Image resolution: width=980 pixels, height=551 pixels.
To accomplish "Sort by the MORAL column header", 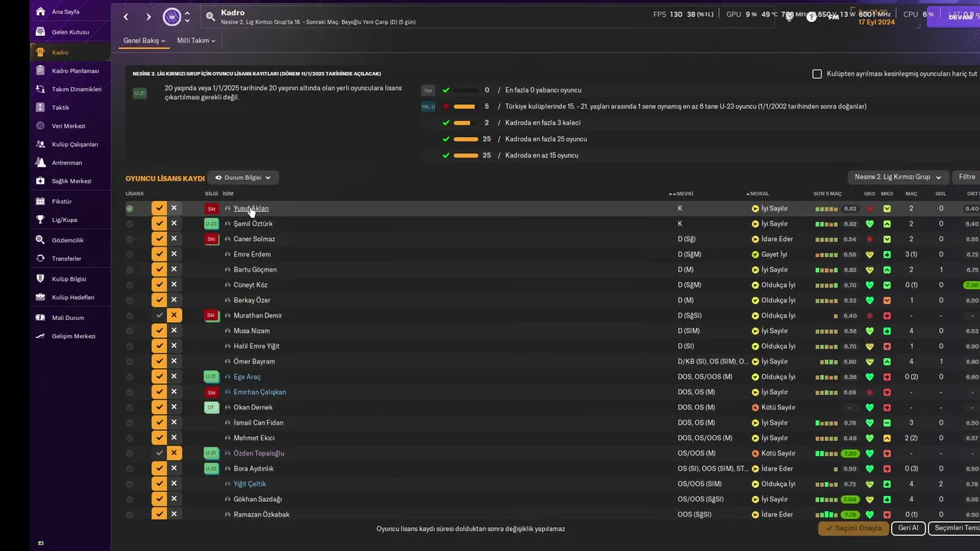I will click(759, 194).
